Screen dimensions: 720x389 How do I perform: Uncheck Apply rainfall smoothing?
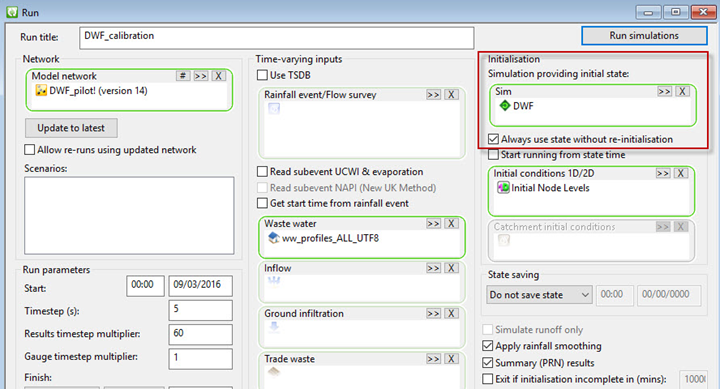tap(488, 346)
